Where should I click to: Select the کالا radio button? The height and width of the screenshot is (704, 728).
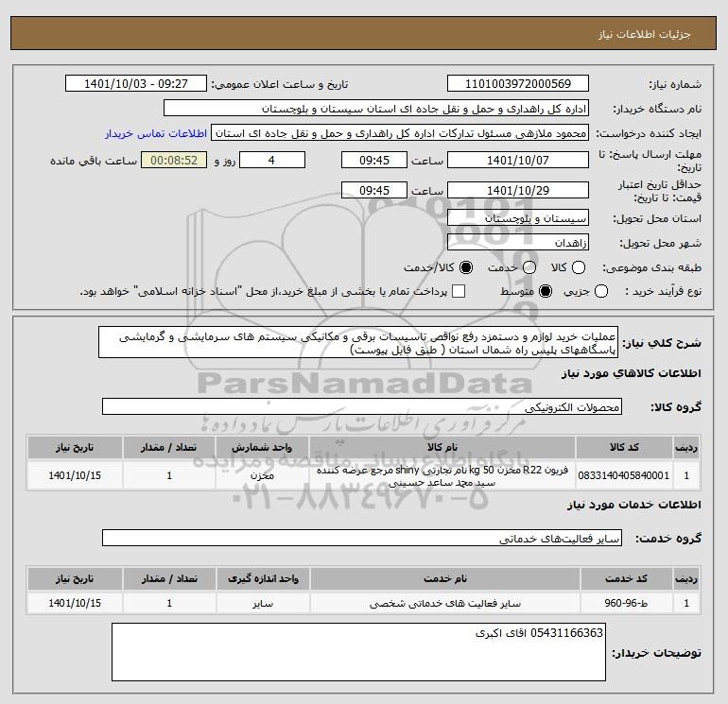tap(578, 267)
